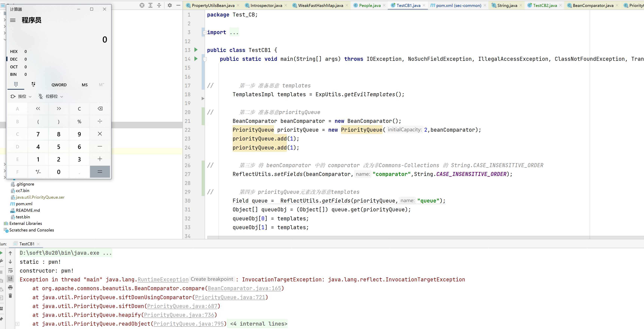The height and width of the screenshot is (329, 644).
Task: Click the print icon in run console
Action: point(10,288)
